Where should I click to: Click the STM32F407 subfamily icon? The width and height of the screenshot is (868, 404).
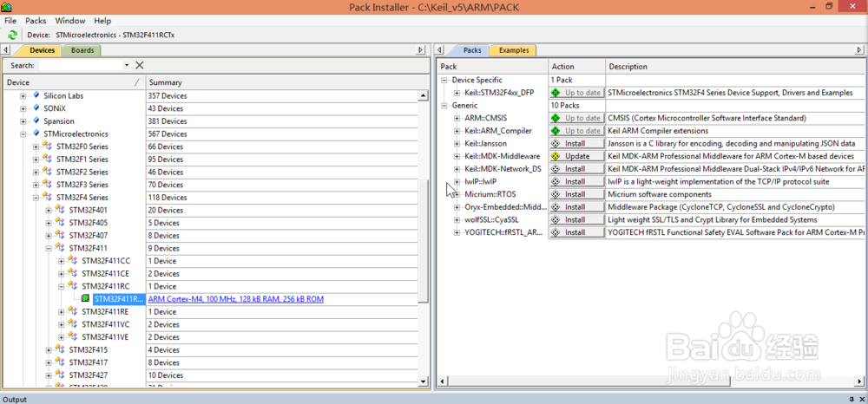click(60, 236)
